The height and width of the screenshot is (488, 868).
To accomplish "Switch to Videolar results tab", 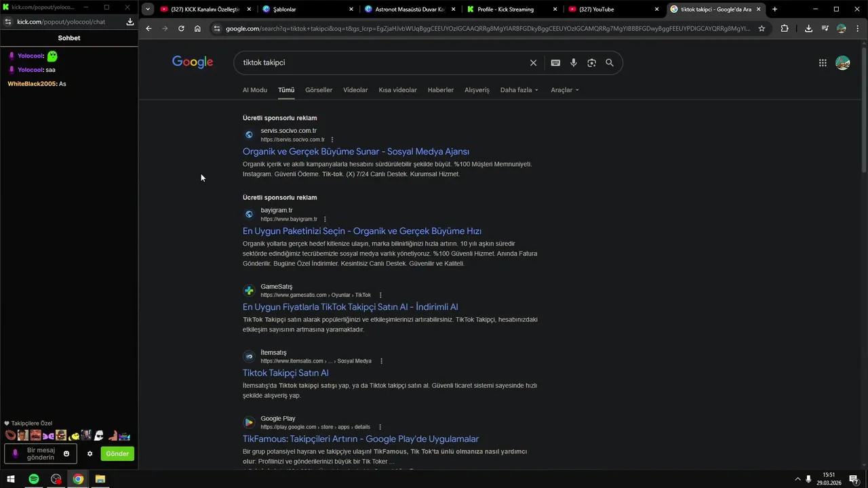I will tap(355, 90).
